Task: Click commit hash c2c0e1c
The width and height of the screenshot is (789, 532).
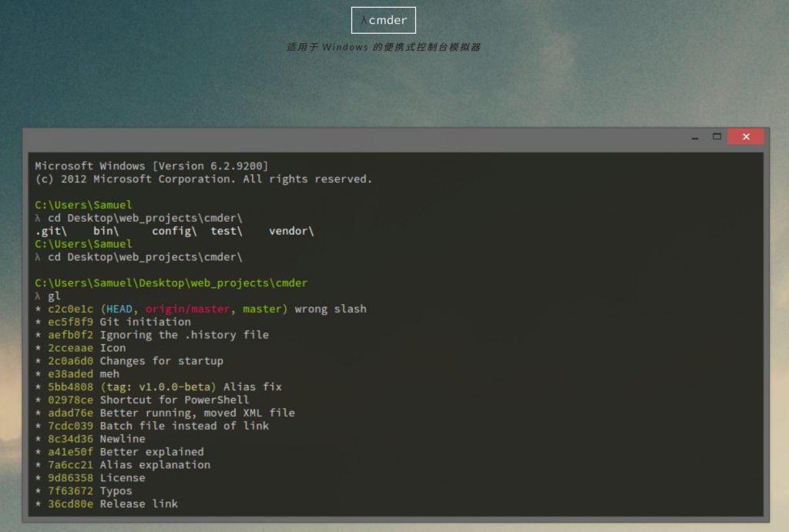Action: click(x=70, y=309)
